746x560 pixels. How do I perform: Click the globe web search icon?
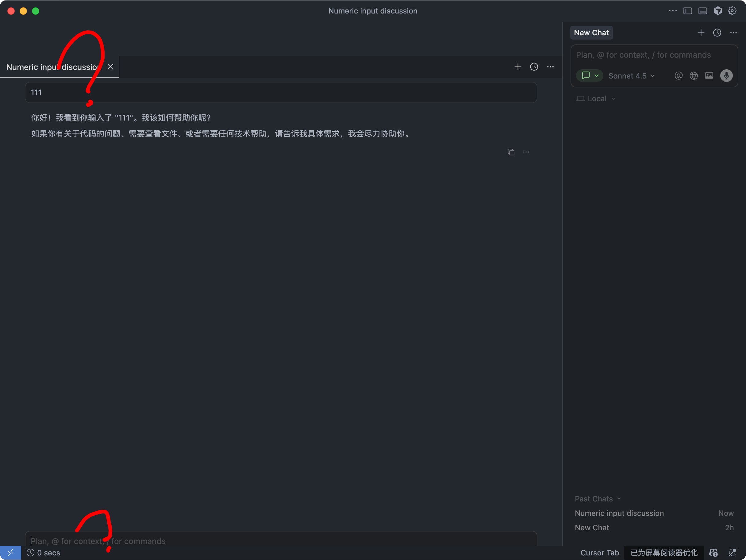pos(693,75)
